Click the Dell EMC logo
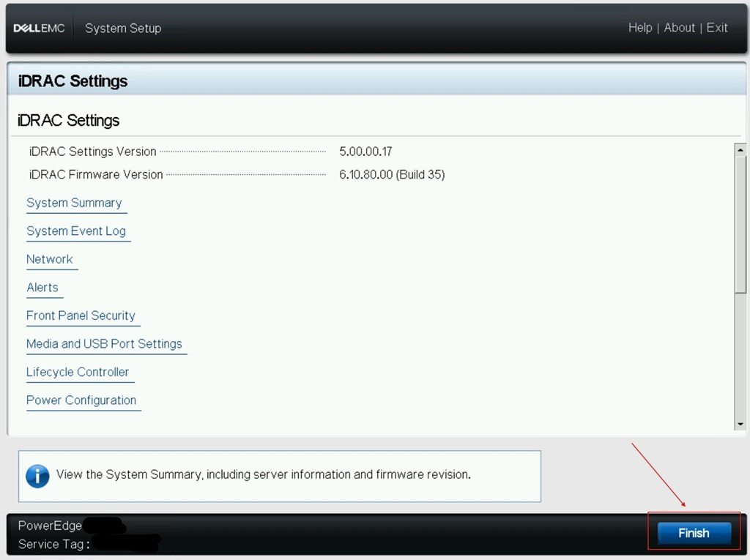The width and height of the screenshot is (750, 560). [x=40, y=29]
